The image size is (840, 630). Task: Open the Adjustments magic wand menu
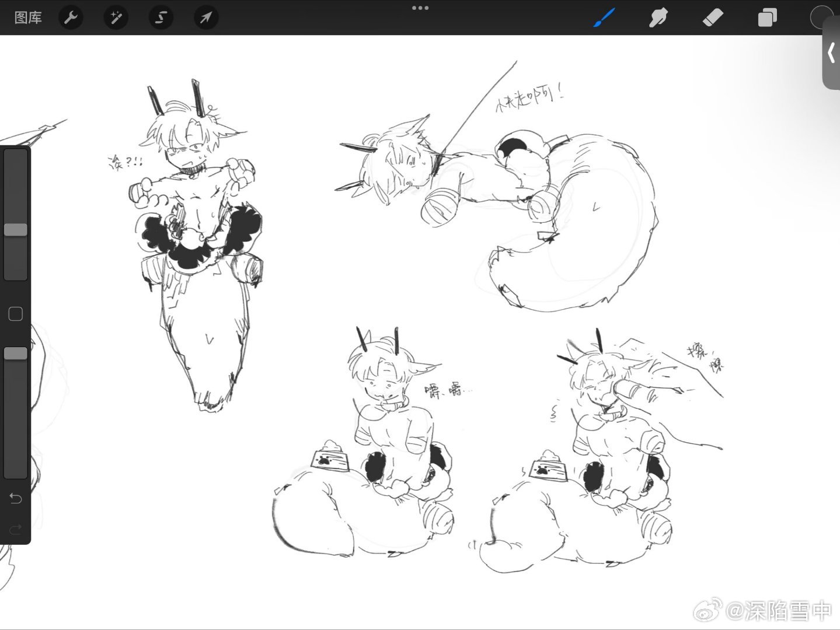click(116, 17)
